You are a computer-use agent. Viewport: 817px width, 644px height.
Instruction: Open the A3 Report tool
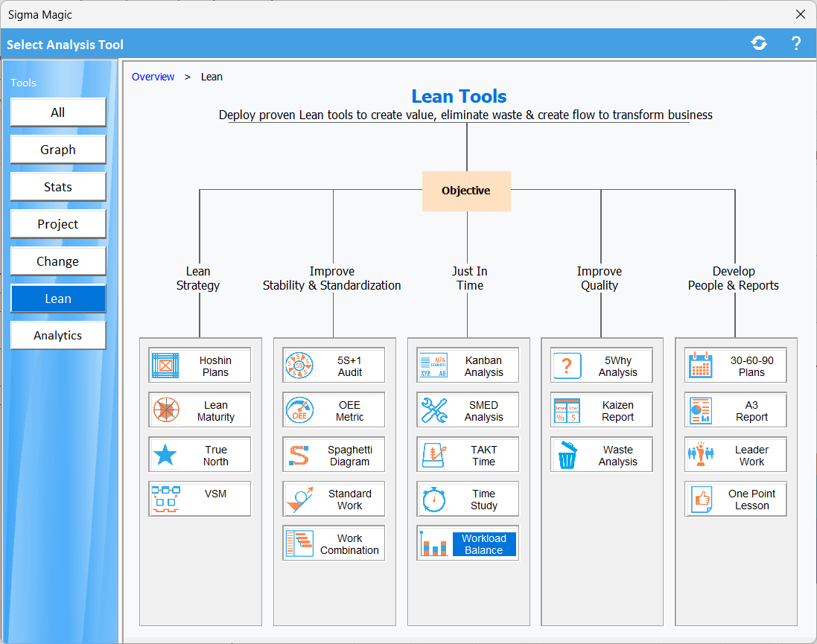click(x=751, y=411)
